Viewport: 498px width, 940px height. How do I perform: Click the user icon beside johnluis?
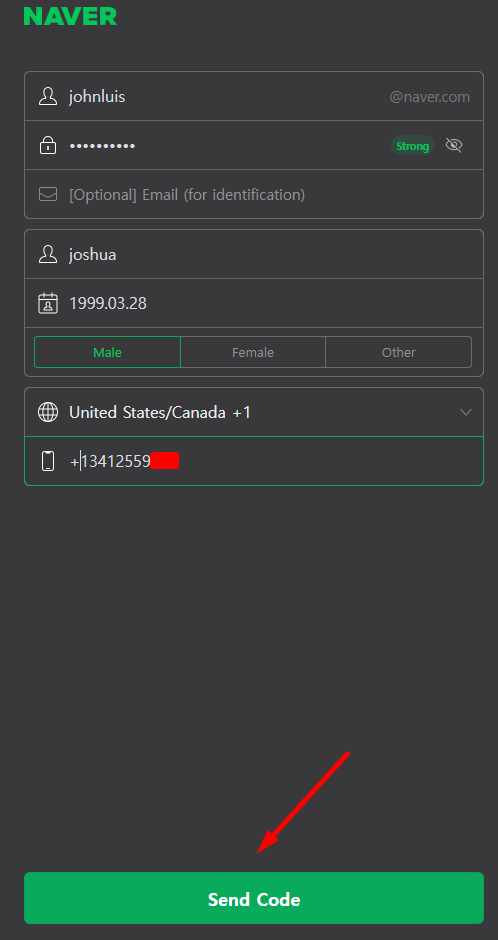point(48,97)
